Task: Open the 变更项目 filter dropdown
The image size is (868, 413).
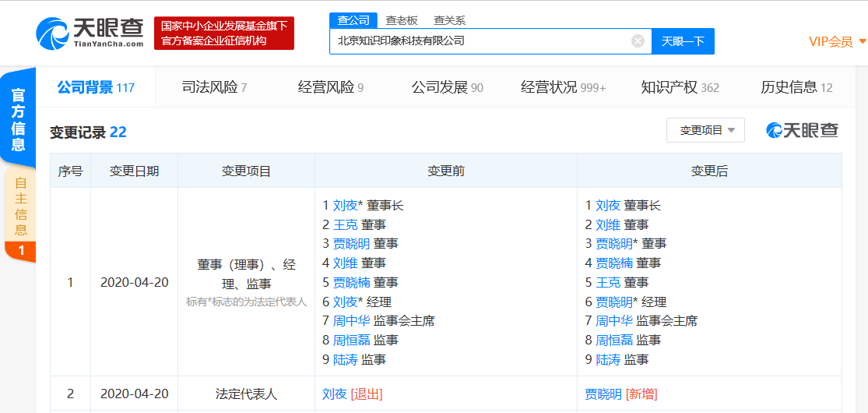Action: [x=705, y=130]
